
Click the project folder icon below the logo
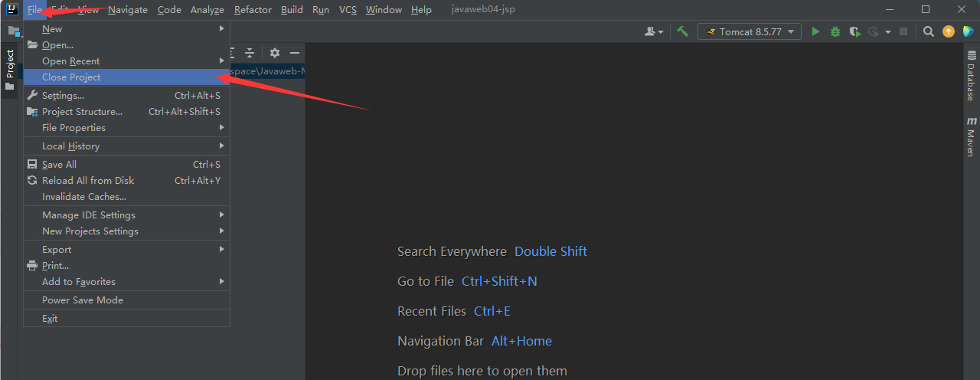coord(13,31)
